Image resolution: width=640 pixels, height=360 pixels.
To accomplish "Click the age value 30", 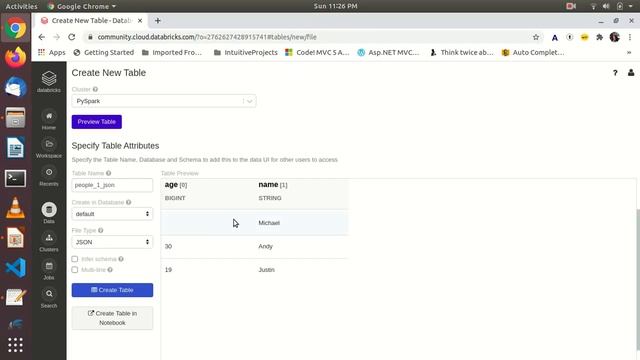I will [168, 247].
